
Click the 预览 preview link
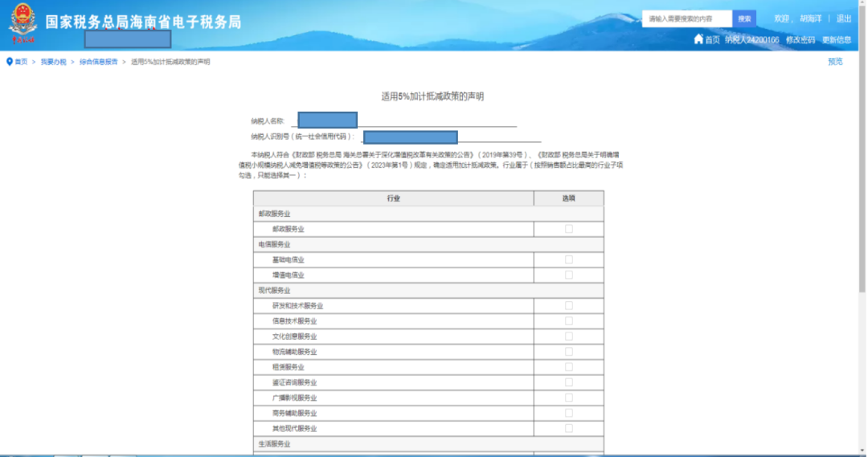pos(835,62)
